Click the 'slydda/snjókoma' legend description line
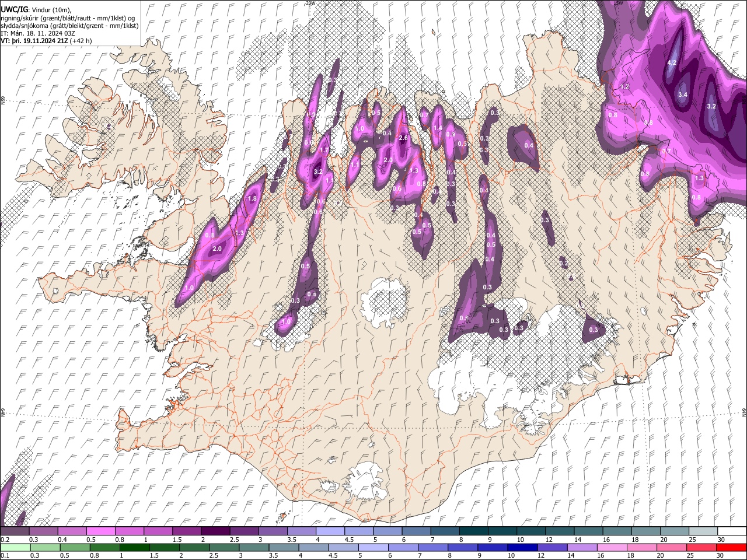Image resolution: width=747 pixels, height=560 pixels. click(x=69, y=26)
